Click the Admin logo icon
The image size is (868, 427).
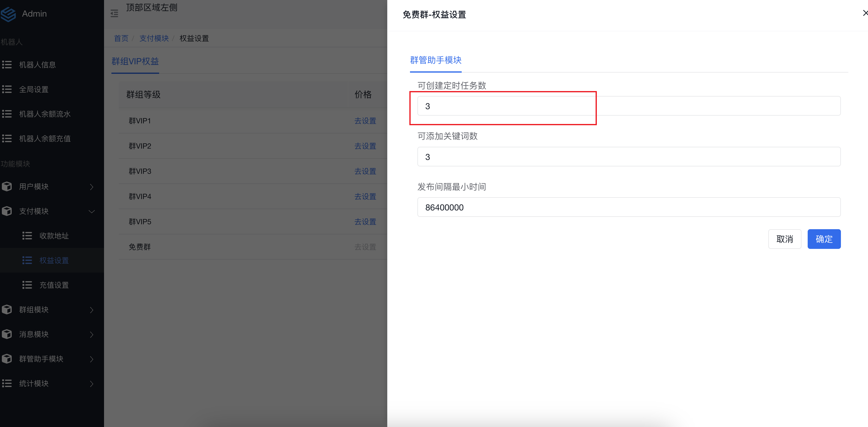[8, 14]
